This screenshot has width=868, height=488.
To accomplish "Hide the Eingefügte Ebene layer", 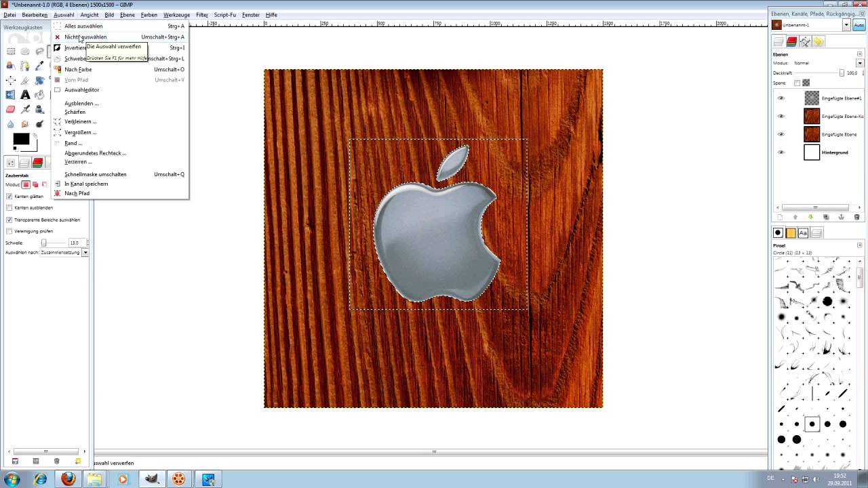I will [781, 134].
